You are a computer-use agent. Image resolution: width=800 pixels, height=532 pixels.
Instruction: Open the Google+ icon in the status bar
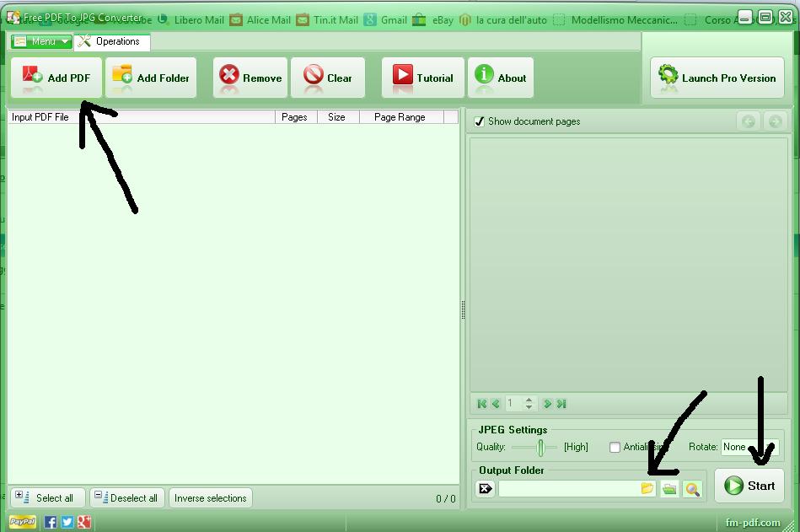[83, 522]
